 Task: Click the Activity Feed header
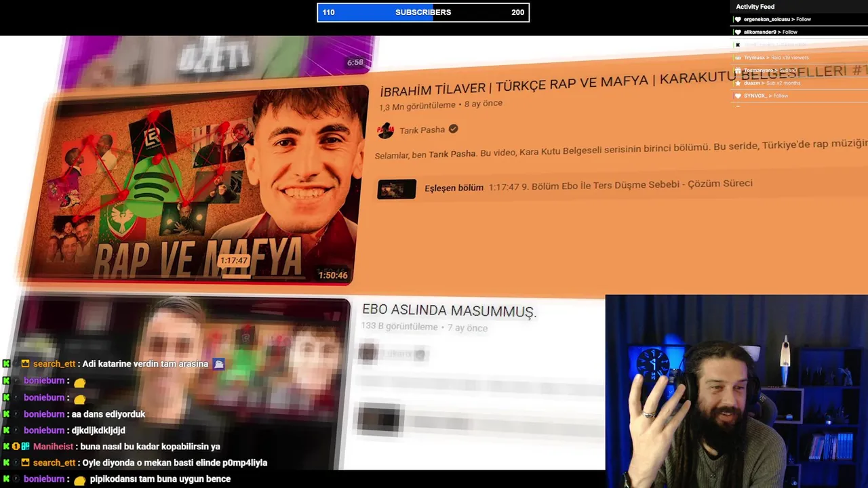[x=755, y=7]
